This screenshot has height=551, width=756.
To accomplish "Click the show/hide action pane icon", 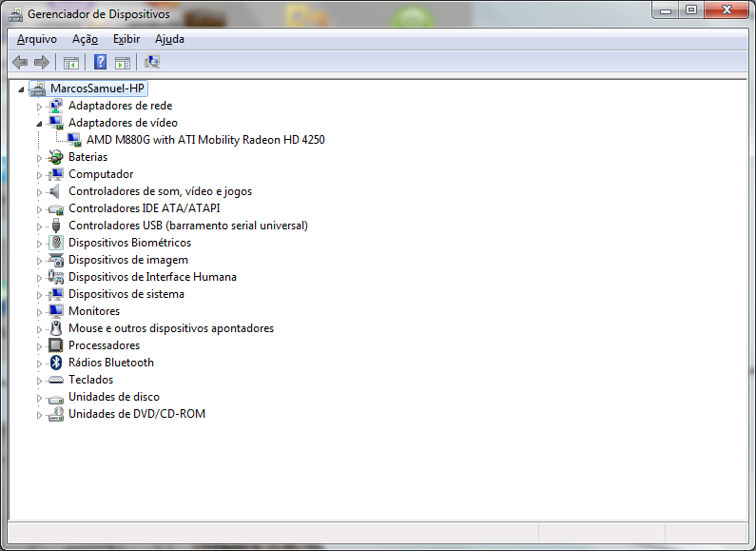I will click(123, 62).
